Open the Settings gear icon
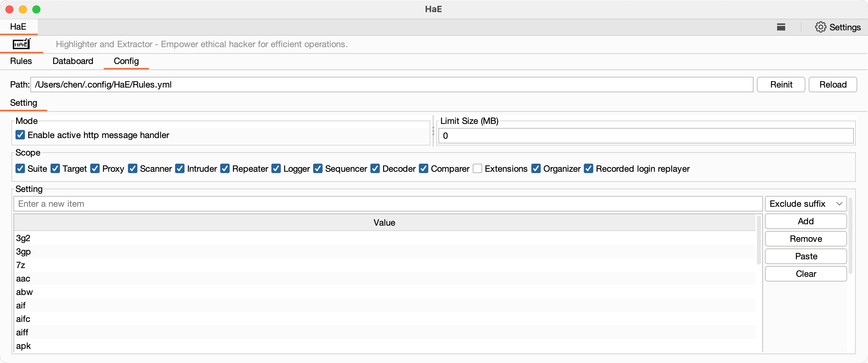This screenshot has height=363, width=868. 820,27
